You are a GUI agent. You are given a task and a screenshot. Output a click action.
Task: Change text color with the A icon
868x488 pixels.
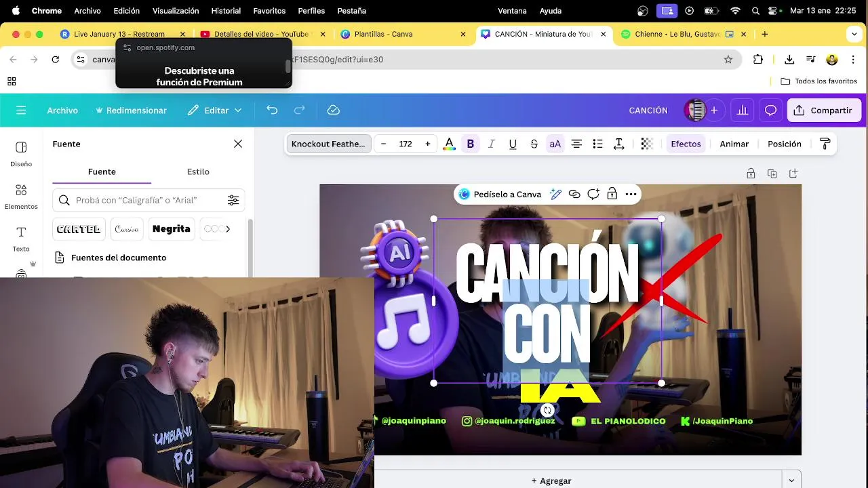tap(449, 144)
